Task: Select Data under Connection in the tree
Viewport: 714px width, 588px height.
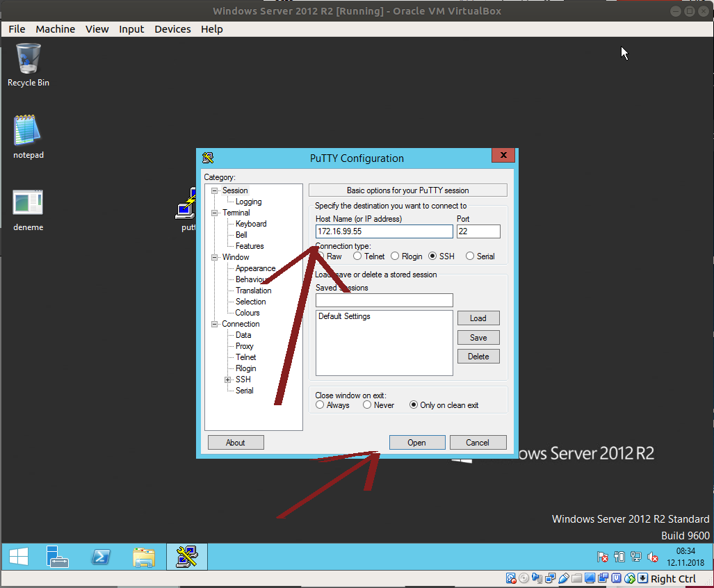Action: click(243, 335)
